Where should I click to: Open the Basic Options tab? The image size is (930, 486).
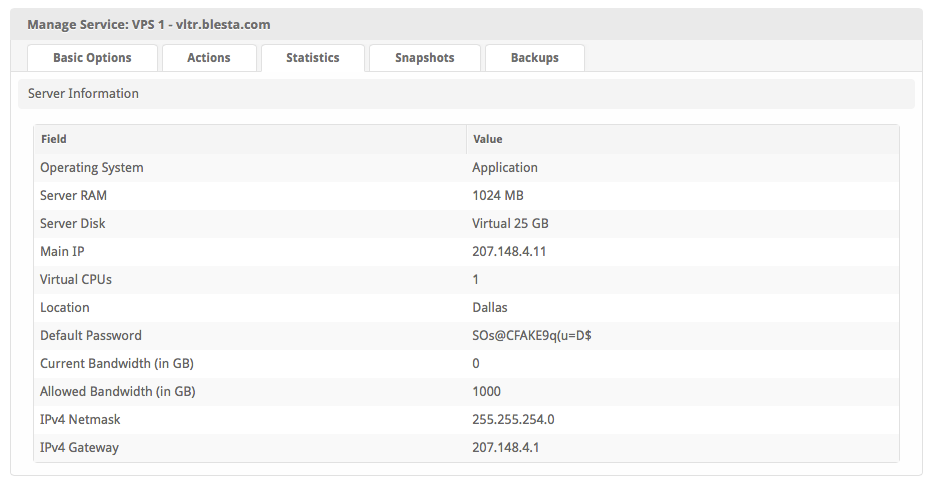pos(92,58)
